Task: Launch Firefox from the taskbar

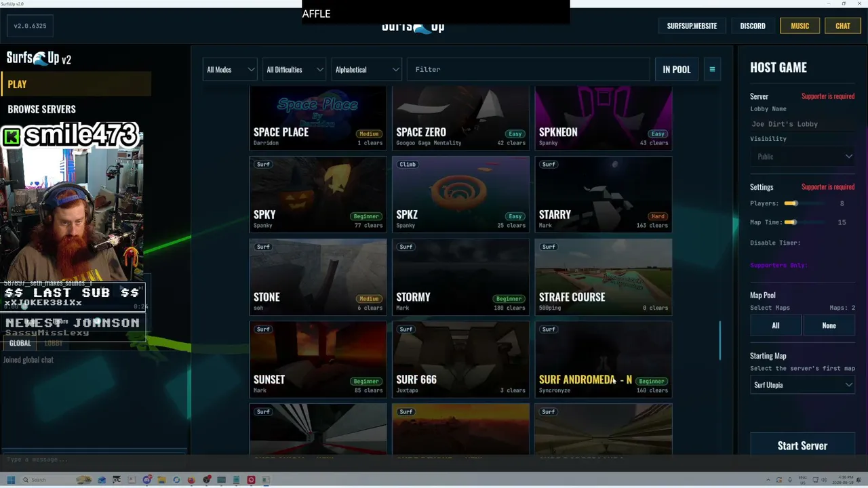Action: coord(191,480)
